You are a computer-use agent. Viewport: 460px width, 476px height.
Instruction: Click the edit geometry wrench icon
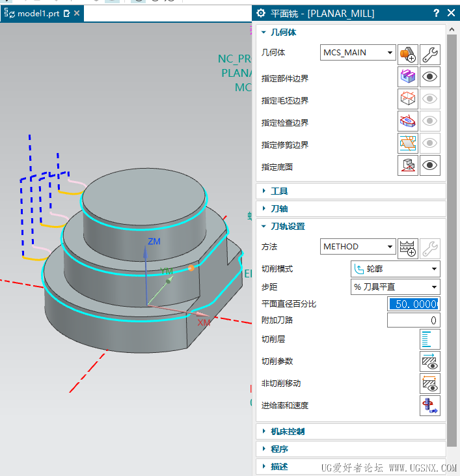pos(430,55)
